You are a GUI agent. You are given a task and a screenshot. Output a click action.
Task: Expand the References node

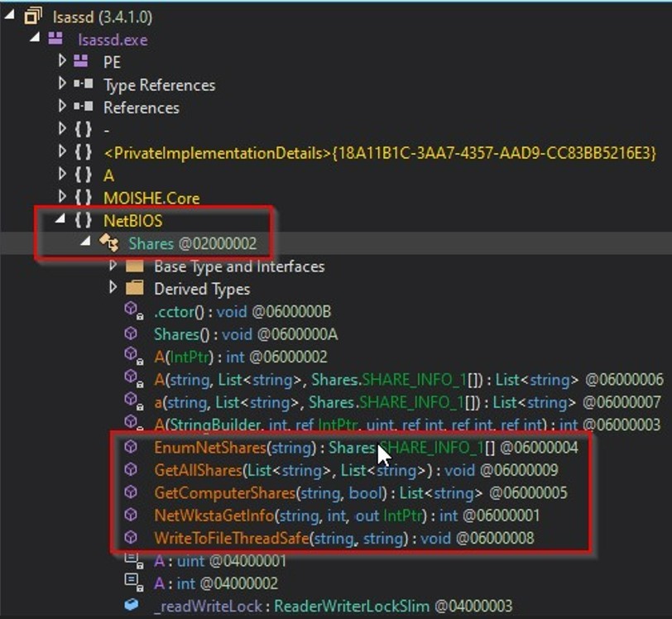(x=62, y=108)
